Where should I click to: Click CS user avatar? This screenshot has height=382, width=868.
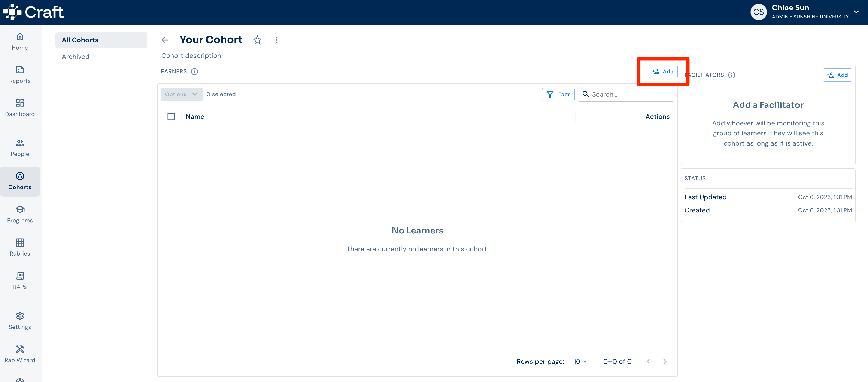click(759, 12)
